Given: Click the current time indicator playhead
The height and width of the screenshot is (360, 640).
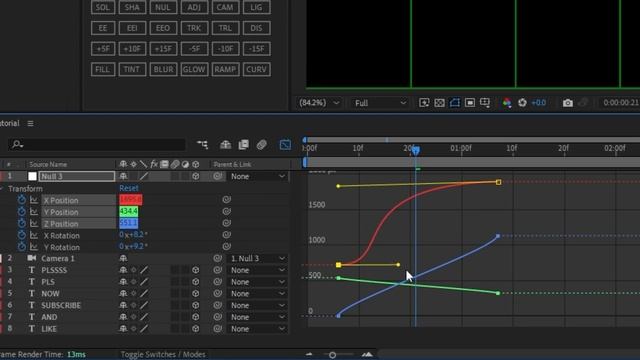Looking at the screenshot, I should pyautogui.click(x=416, y=151).
